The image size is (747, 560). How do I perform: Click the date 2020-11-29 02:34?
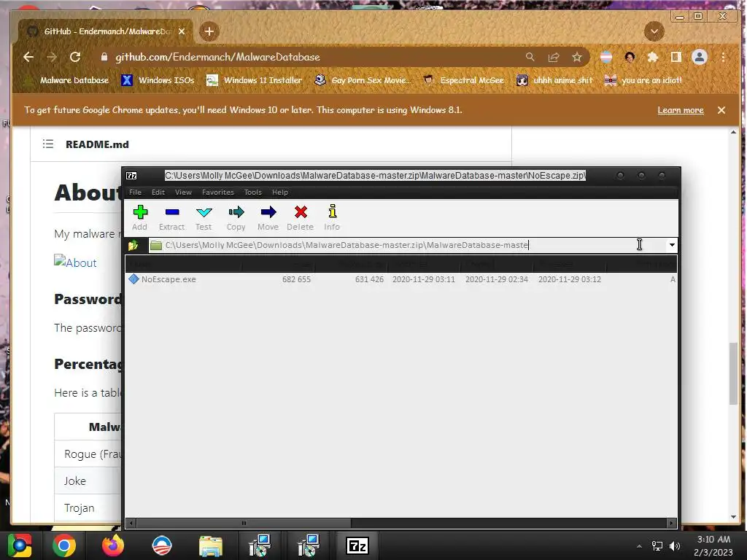click(496, 279)
